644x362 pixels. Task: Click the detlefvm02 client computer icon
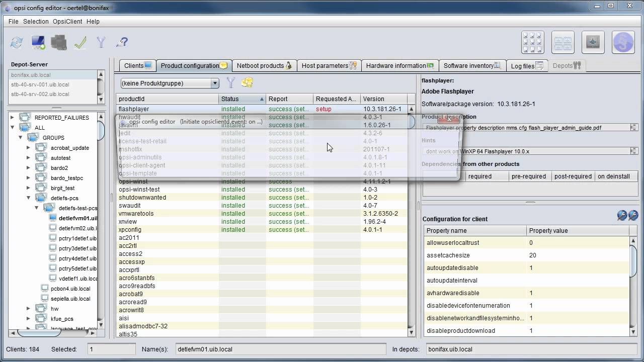[x=53, y=228]
